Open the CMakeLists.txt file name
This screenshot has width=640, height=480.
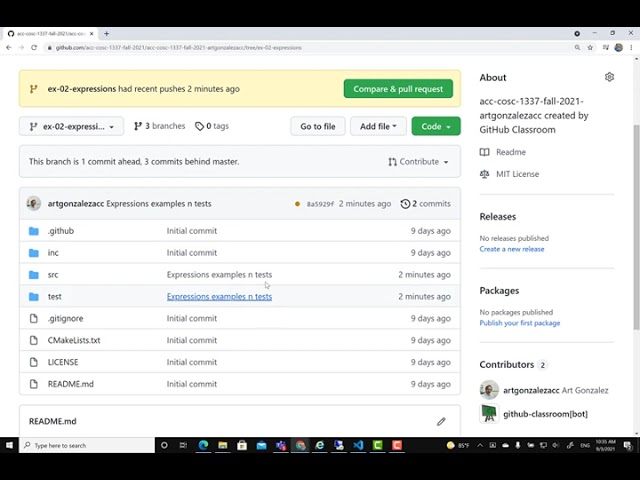pos(74,340)
